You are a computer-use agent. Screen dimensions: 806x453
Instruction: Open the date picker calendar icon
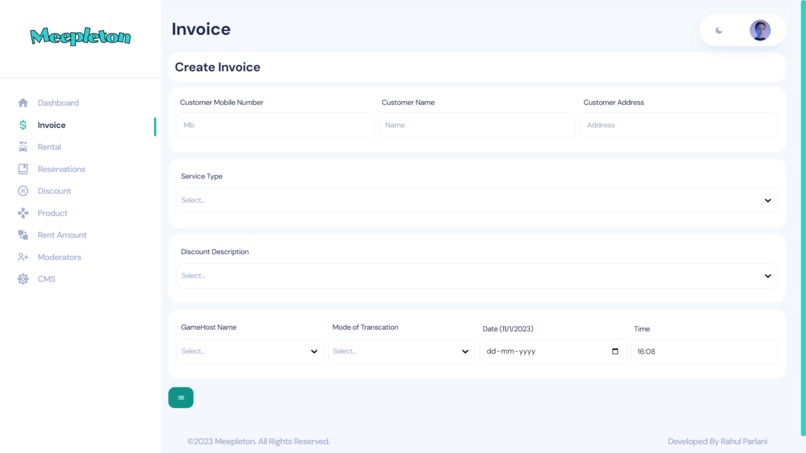[615, 351]
